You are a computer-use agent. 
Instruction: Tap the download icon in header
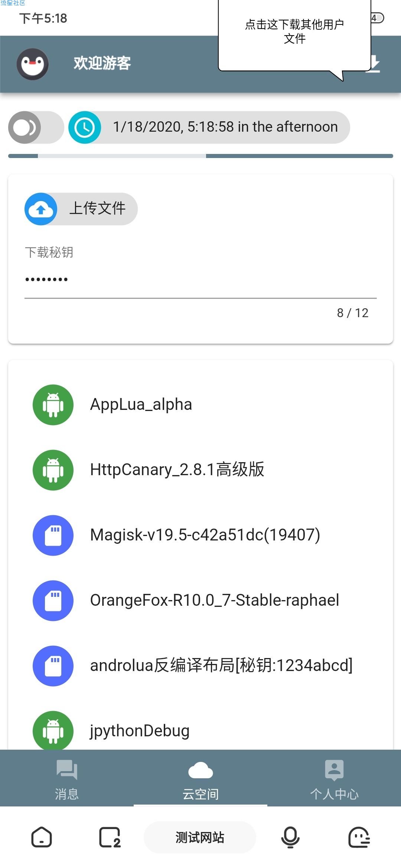373,64
